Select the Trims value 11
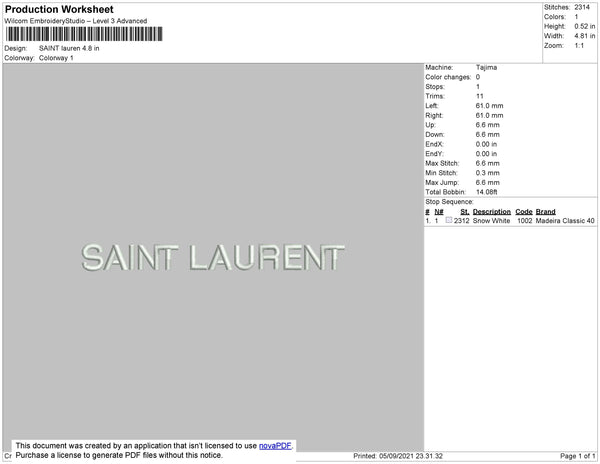Viewport: 600px width, 464px height. pyautogui.click(x=480, y=96)
